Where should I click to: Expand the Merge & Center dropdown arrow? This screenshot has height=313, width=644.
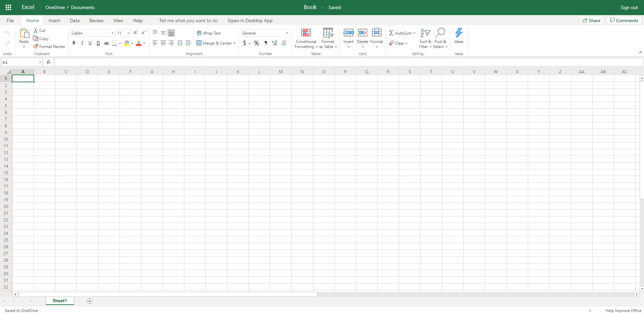point(234,43)
